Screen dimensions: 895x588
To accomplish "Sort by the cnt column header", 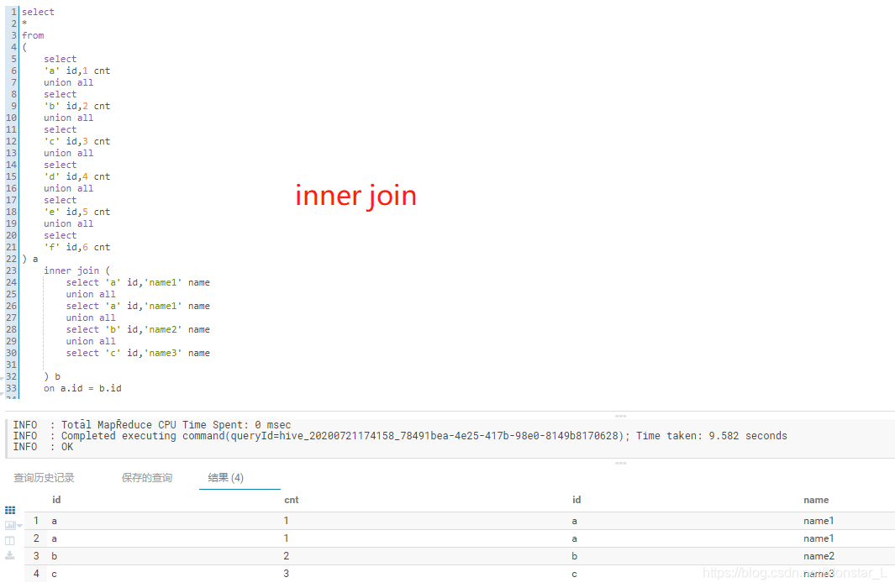I will coord(291,500).
